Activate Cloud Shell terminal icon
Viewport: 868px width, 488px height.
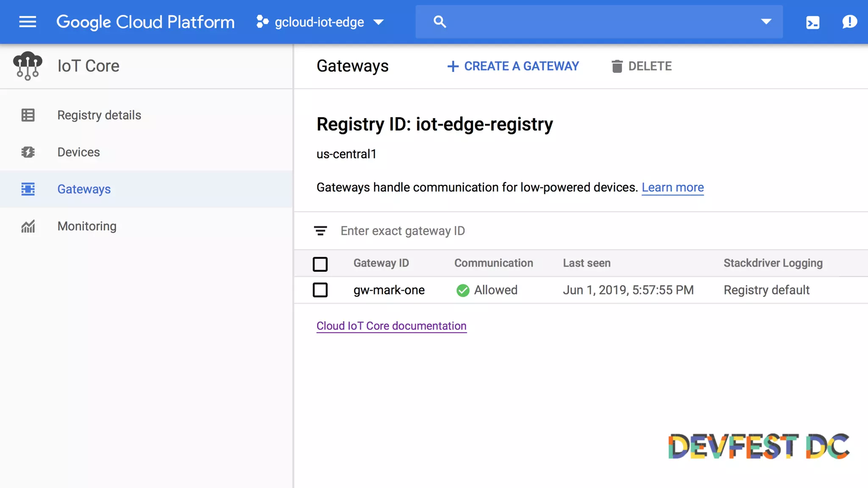click(812, 22)
